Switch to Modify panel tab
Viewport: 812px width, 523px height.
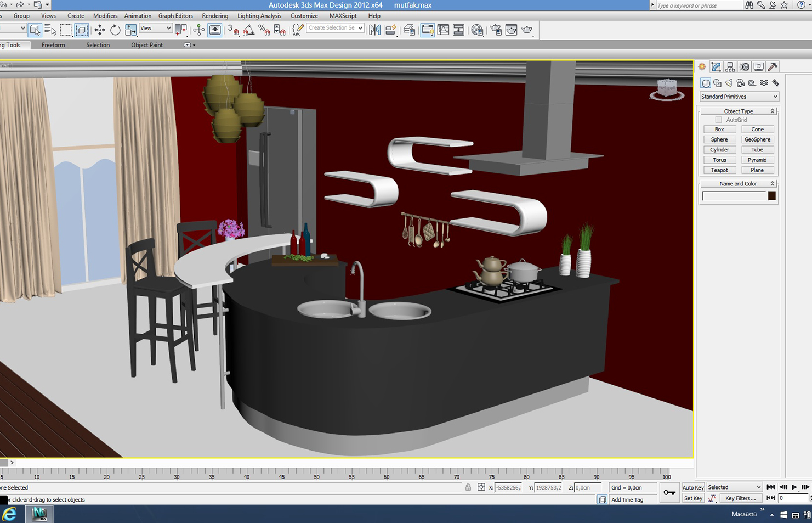(x=716, y=67)
